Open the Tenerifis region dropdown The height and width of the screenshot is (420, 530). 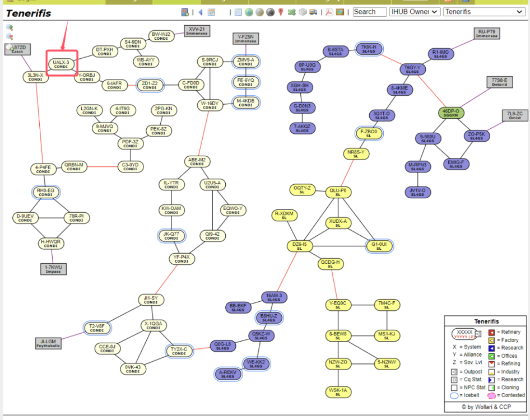(x=483, y=12)
